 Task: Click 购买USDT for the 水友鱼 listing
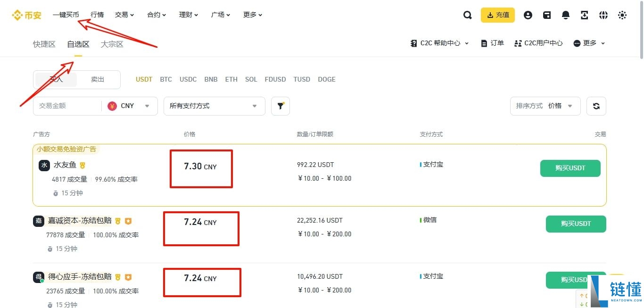click(570, 168)
